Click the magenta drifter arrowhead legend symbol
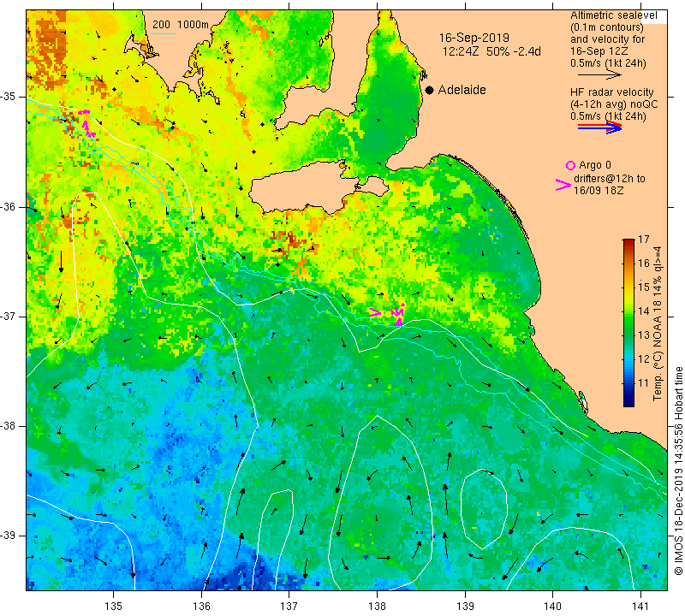 click(563, 185)
